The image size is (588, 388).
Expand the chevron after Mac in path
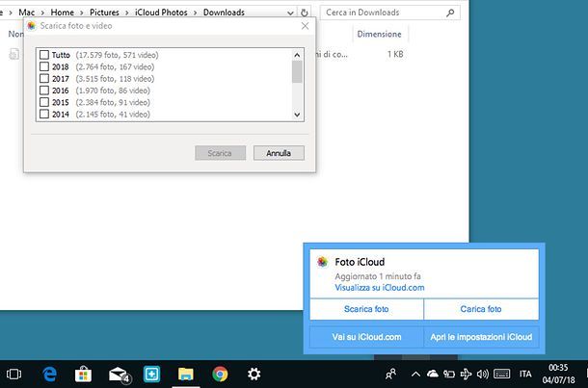[x=42, y=13]
